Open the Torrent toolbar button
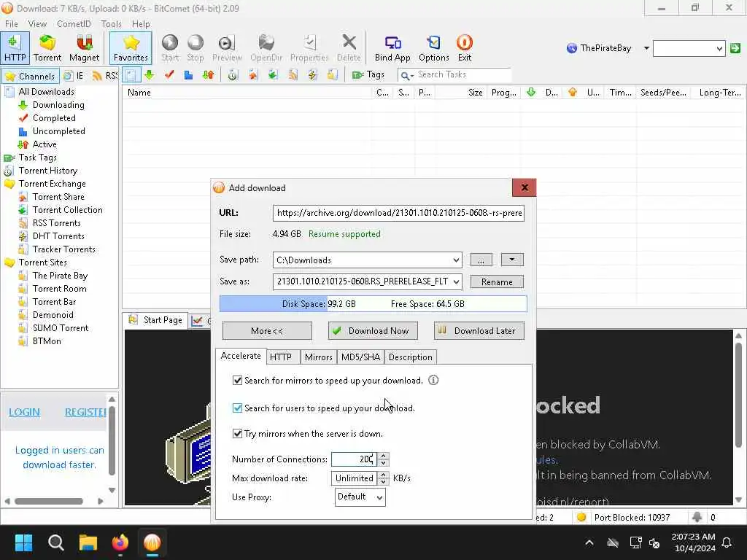The width and height of the screenshot is (747, 560). tap(47, 48)
